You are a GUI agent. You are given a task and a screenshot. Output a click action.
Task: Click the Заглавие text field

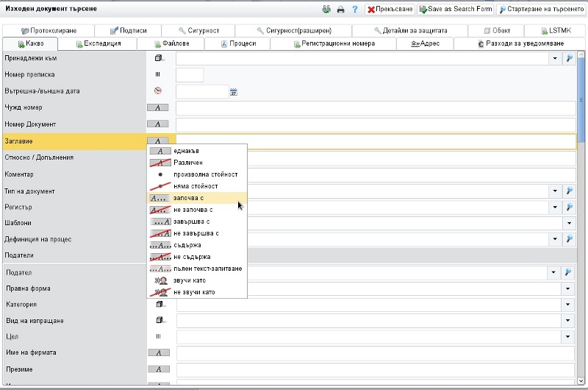tap(376, 141)
